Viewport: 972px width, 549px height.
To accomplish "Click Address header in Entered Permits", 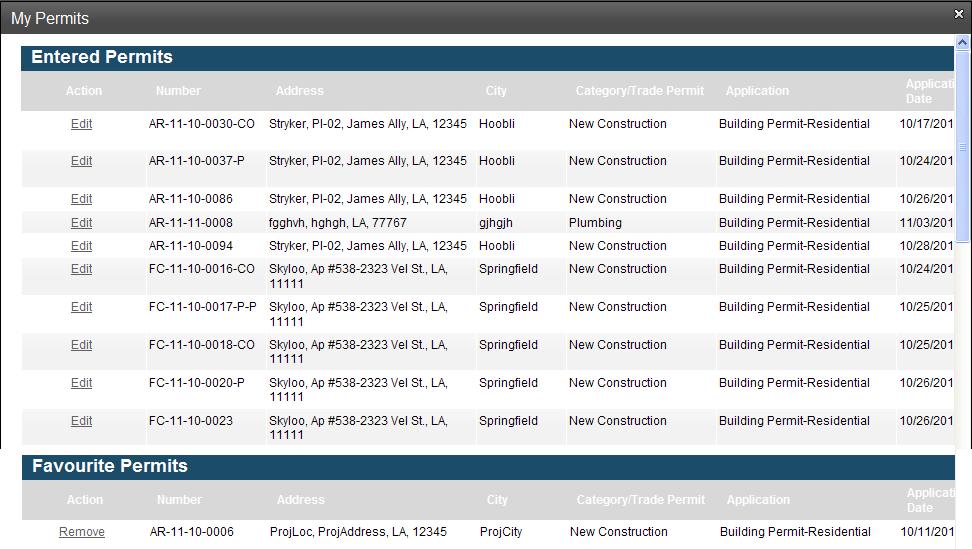I will [x=299, y=91].
